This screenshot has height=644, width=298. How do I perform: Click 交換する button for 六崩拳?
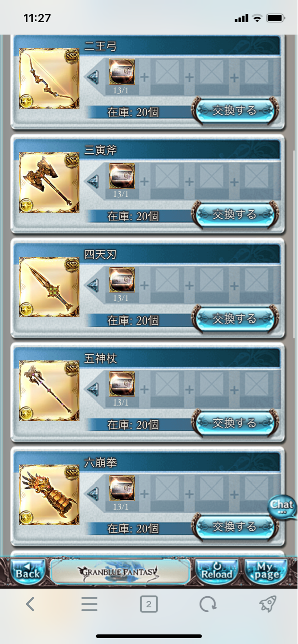tap(235, 527)
